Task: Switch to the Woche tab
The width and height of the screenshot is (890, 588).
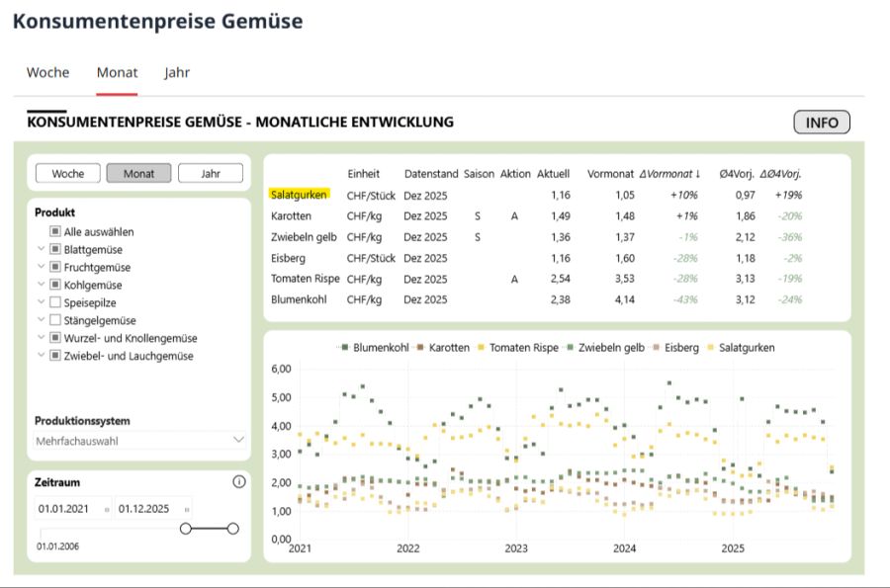Action: click(47, 72)
